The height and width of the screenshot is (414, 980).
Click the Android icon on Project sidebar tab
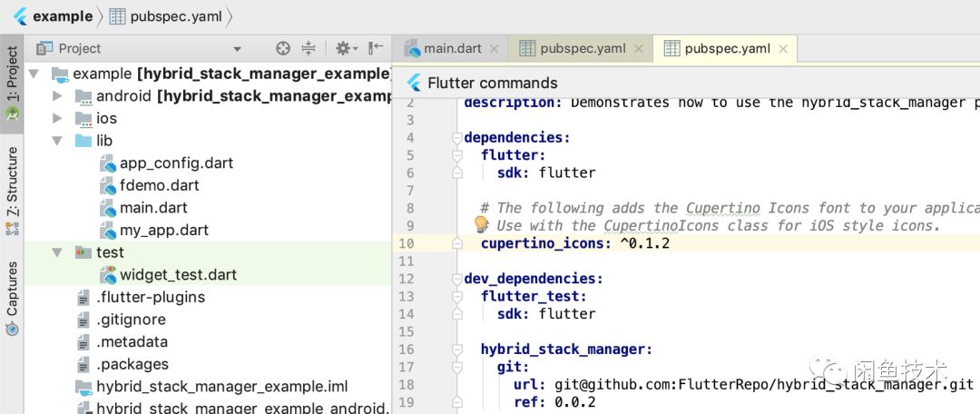(12, 113)
